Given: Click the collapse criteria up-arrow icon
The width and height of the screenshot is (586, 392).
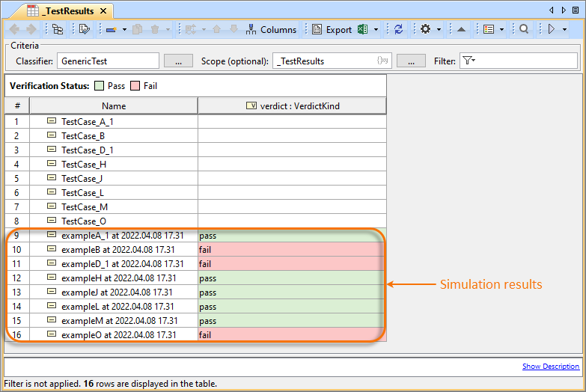Looking at the screenshot, I should tap(462, 30).
